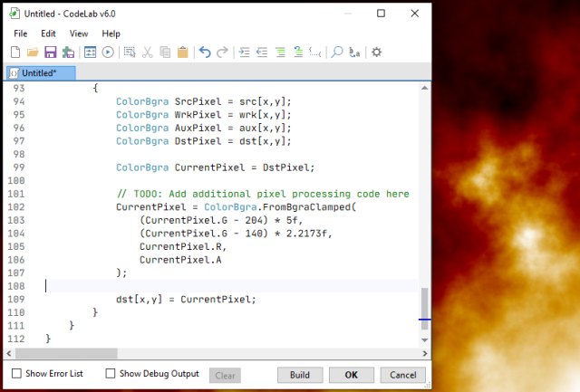This screenshot has height=392, width=580.
Task: Click 'dst[x,y] = CurrentPixel;' on line 109
Action: 186,300
